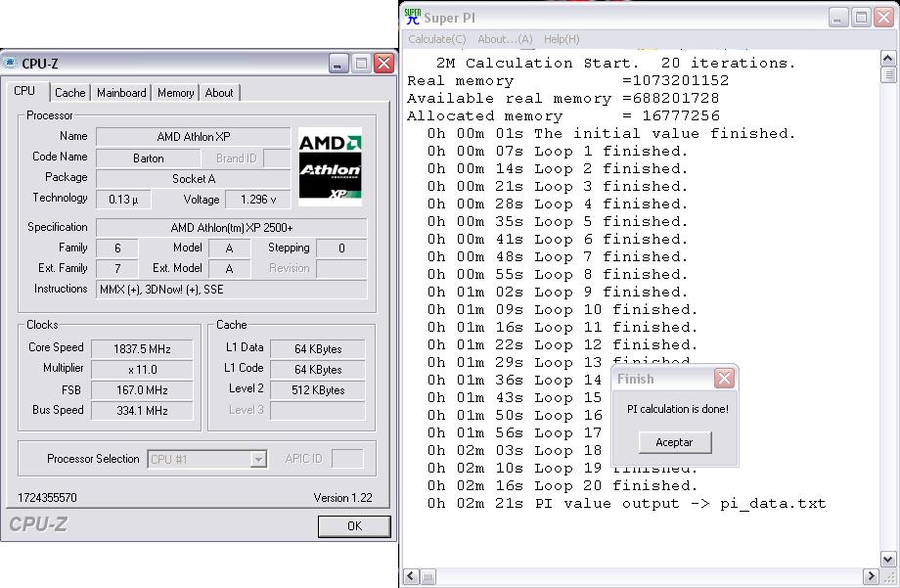The image size is (900, 588).
Task: Click the Specification field 'AMD Athlon(tm) XP 2500+'
Action: click(x=231, y=227)
